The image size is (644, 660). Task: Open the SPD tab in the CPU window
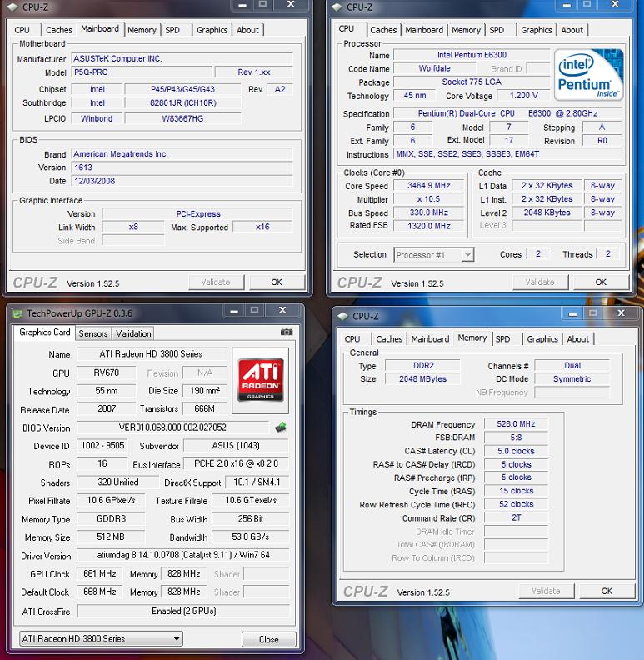pos(497,30)
